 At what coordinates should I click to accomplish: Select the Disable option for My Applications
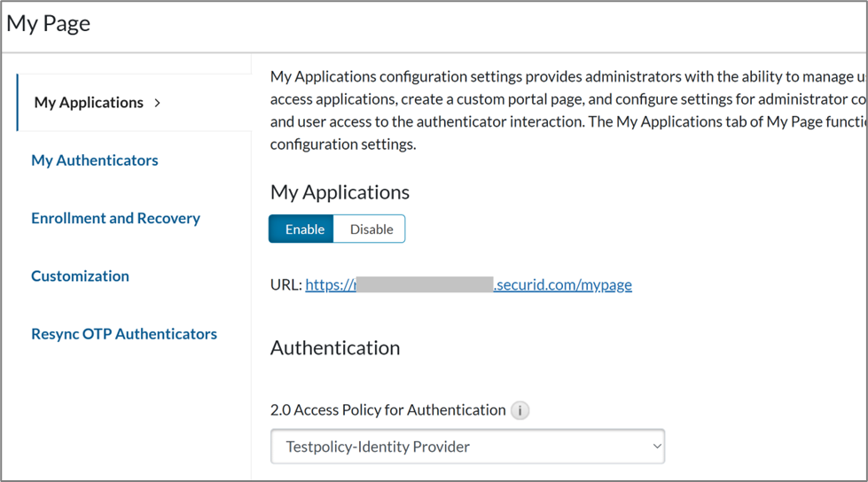(x=371, y=229)
